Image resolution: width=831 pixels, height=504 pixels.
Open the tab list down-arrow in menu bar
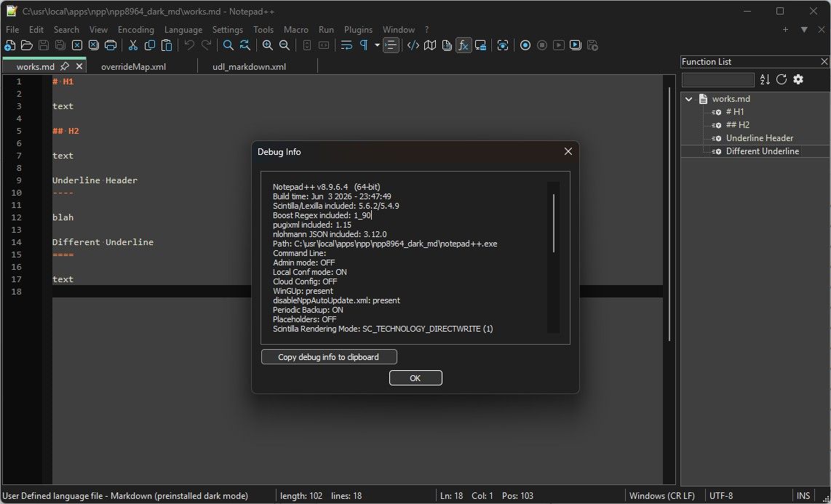(x=804, y=30)
